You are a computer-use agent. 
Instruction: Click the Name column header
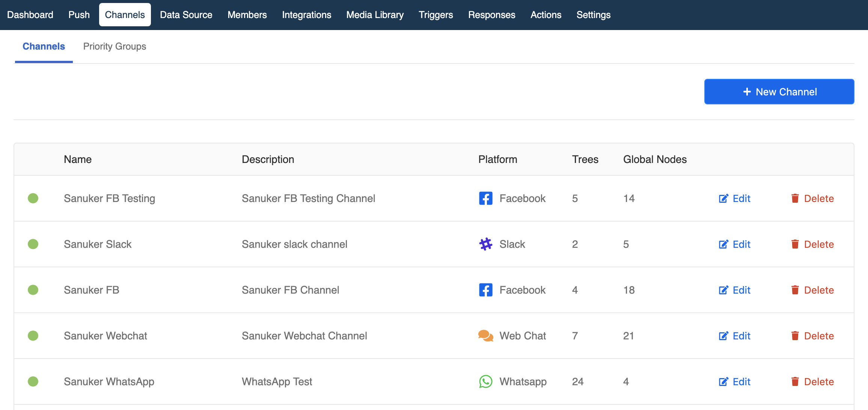[x=78, y=159]
